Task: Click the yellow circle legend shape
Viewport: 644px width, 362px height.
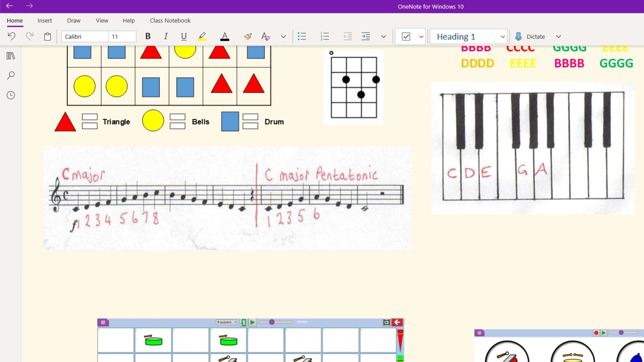Action: [x=153, y=120]
